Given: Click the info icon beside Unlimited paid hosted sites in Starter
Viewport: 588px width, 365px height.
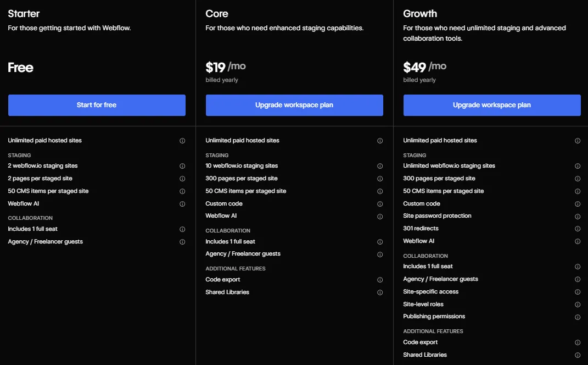Looking at the screenshot, I should (x=182, y=141).
